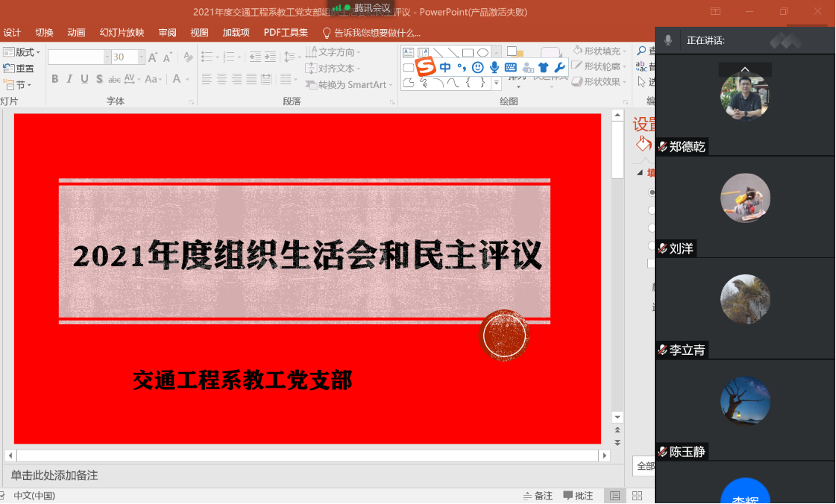
Task: Open the 幻灯片放映 ribbon tab
Action: pos(122,33)
